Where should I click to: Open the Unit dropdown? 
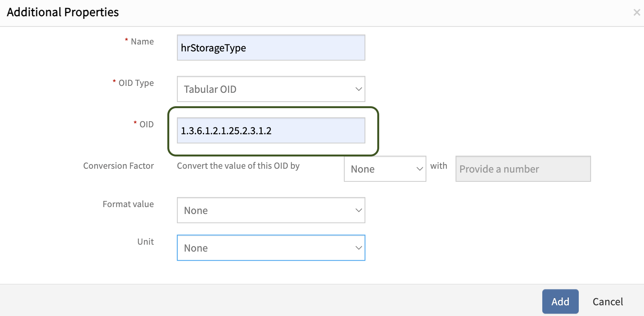[x=265, y=248]
